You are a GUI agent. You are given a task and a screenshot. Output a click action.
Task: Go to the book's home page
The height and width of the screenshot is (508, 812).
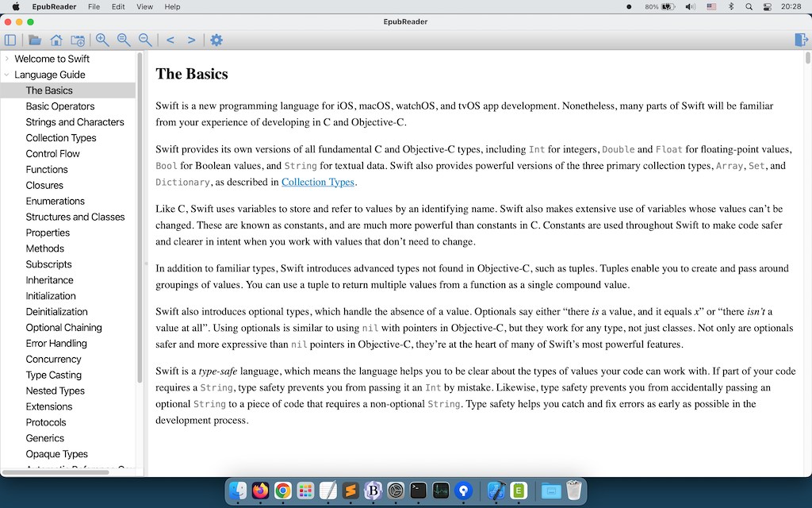coord(56,40)
